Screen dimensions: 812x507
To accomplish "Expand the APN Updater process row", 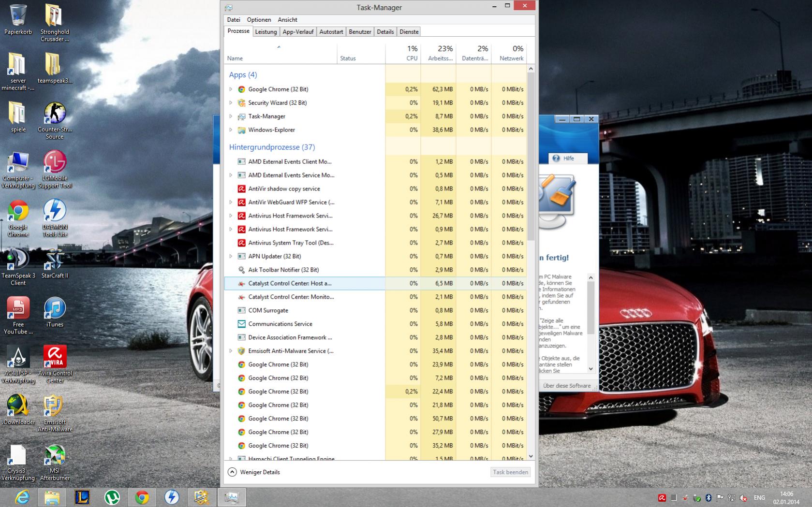I will point(231,257).
